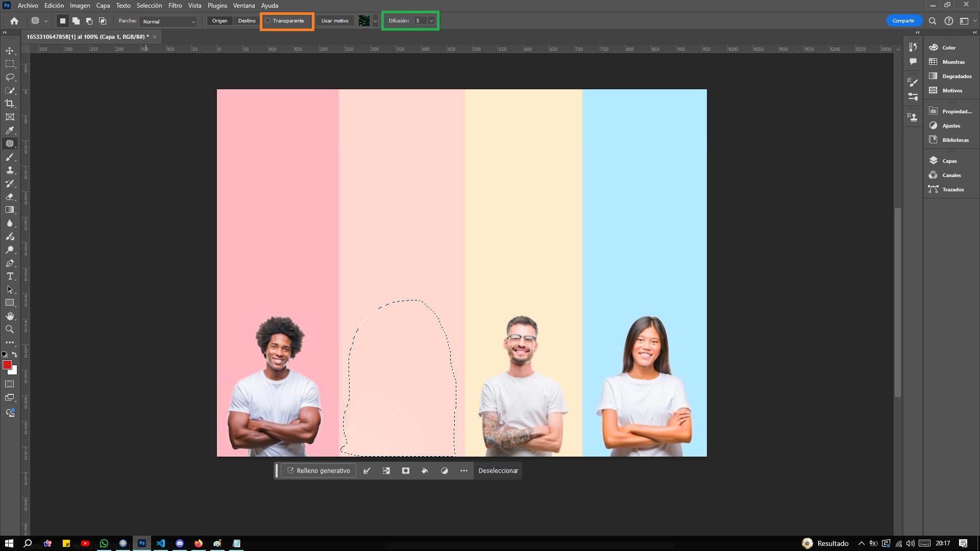
Task: Select the Eraser tool
Action: (x=10, y=196)
